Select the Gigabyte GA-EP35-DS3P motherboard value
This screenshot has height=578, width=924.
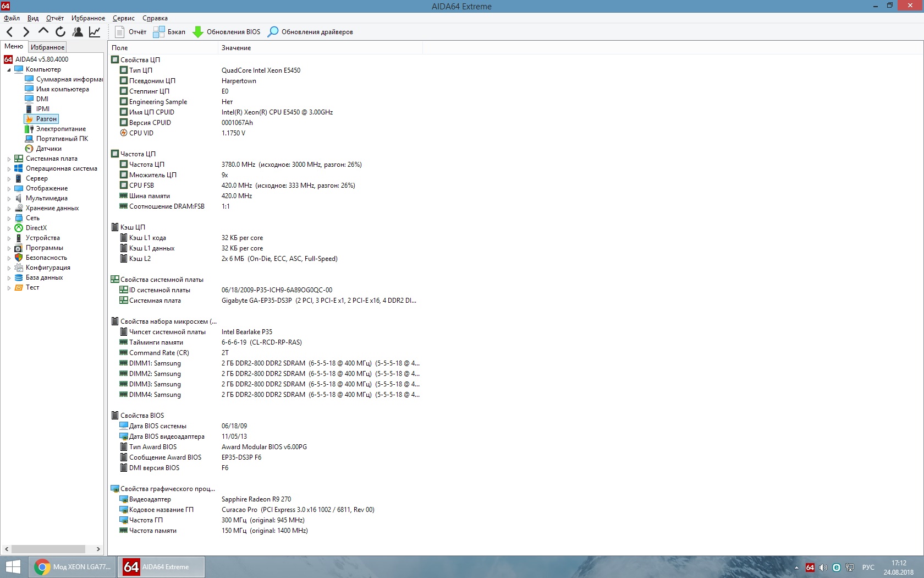[319, 301]
